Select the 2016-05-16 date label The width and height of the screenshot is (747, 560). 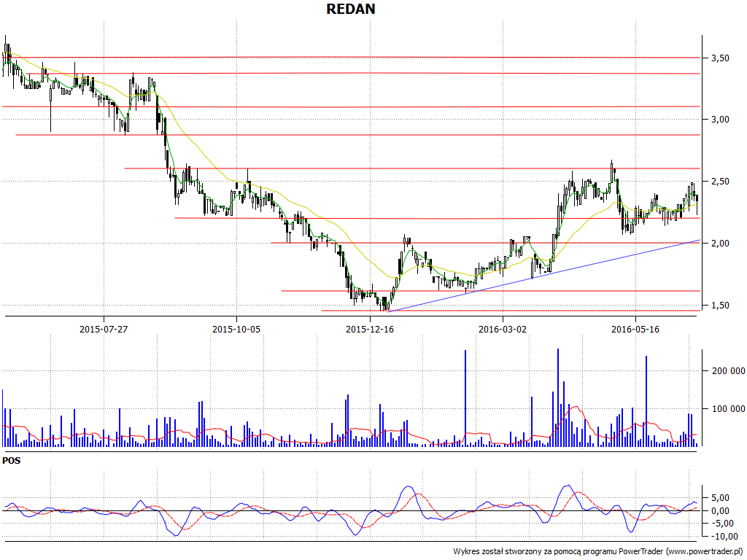click(635, 330)
